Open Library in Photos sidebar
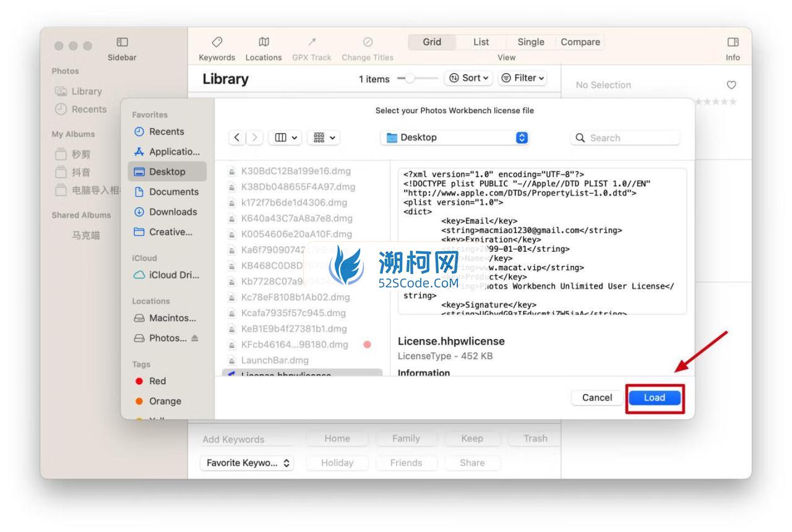 pos(78,91)
